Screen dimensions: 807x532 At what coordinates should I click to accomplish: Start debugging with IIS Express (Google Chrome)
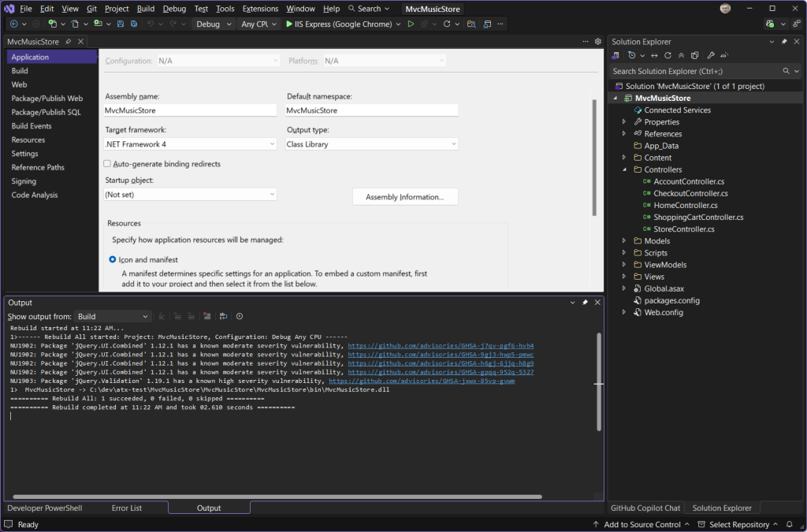(x=411, y=24)
